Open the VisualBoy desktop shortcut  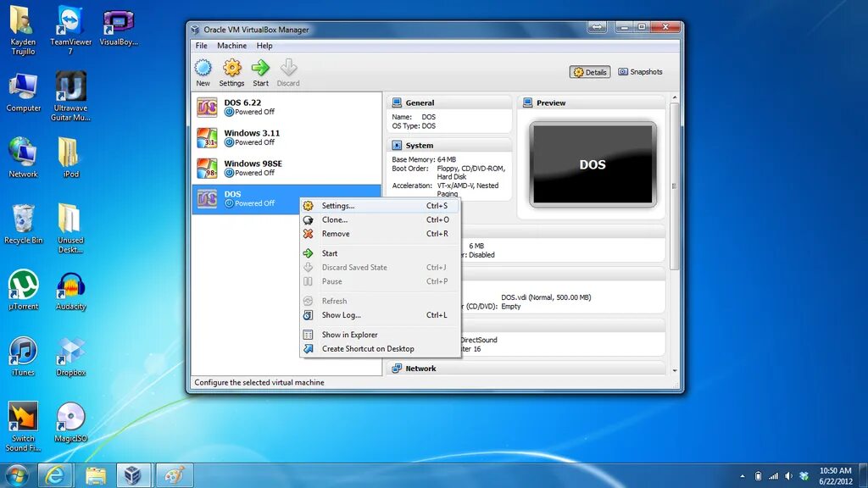click(119, 26)
